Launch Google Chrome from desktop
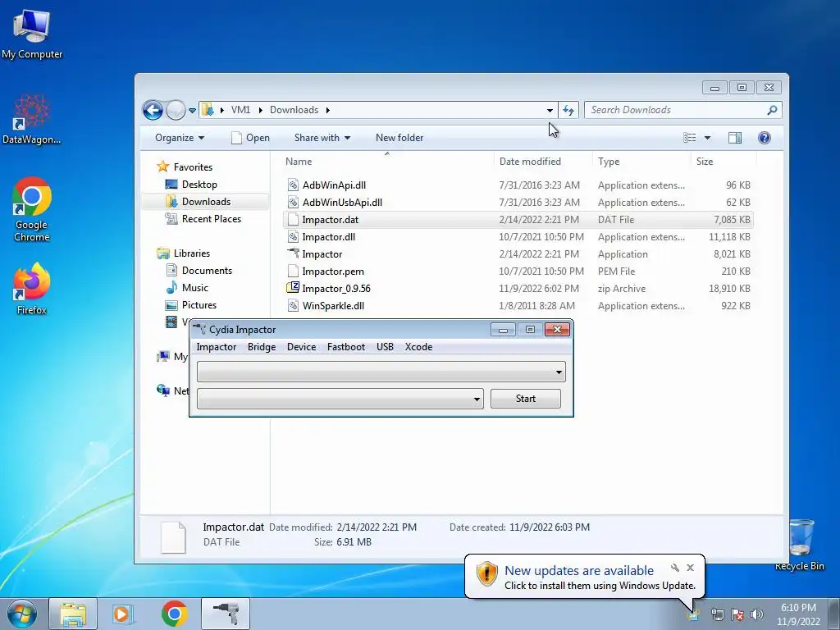This screenshot has height=630, width=840. pyautogui.click(x=32, y=209)
